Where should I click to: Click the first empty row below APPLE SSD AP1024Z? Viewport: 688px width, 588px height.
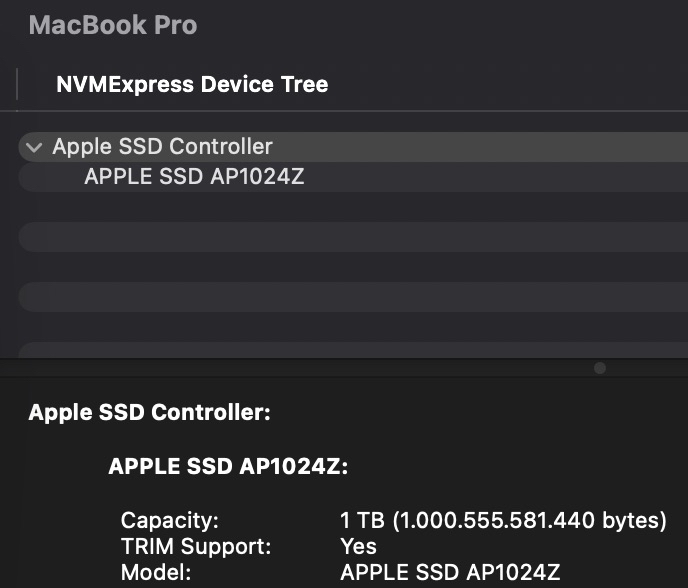click(350, 237)
